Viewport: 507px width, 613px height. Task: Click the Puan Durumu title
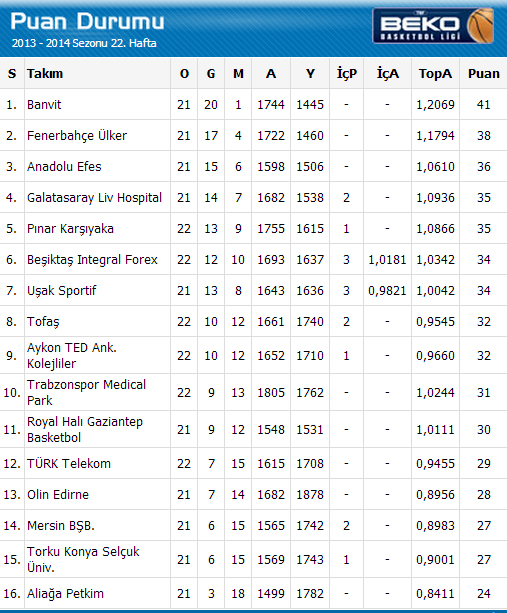click(x=87, y=21)
